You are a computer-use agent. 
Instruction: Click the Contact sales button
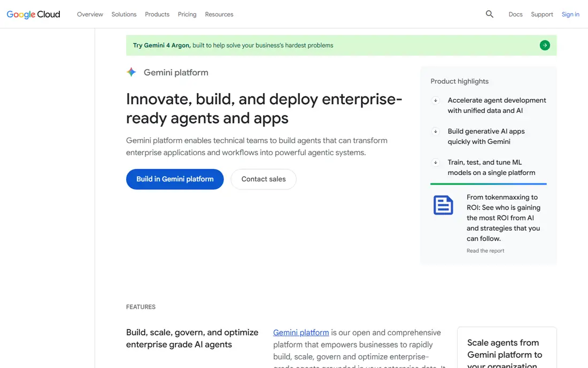point(263,179)
